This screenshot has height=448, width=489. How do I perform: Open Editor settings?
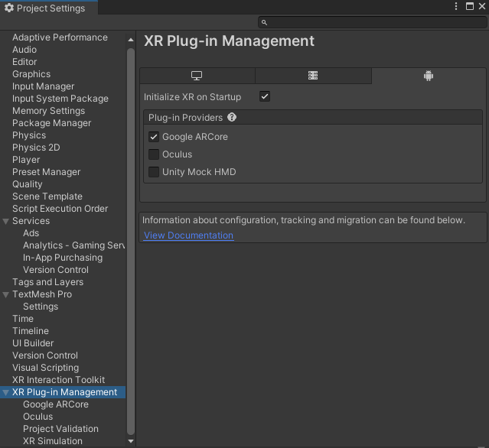point(24,62)
